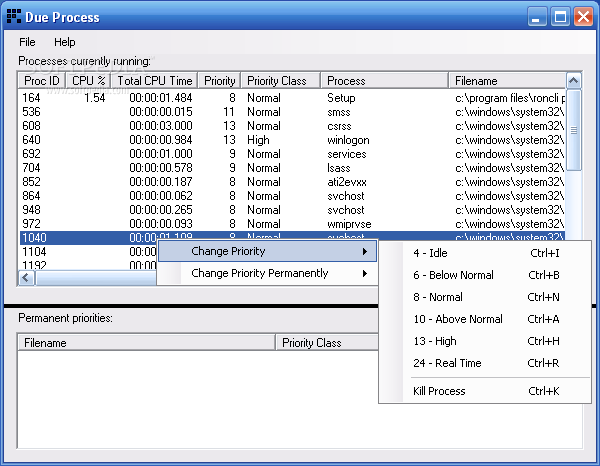Click the horizontal scrollbar left arrow
This screenshot has height=466, width=600.
coord(26,278)
